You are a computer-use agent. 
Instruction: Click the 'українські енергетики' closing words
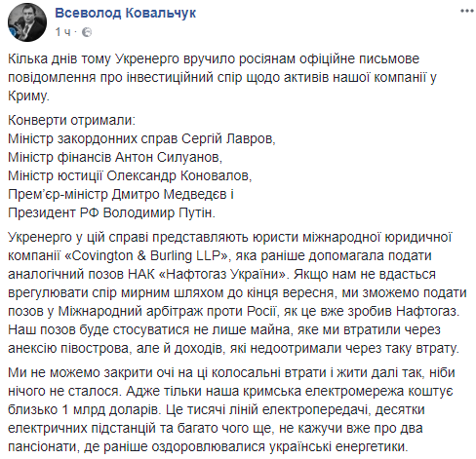point(338,447)
